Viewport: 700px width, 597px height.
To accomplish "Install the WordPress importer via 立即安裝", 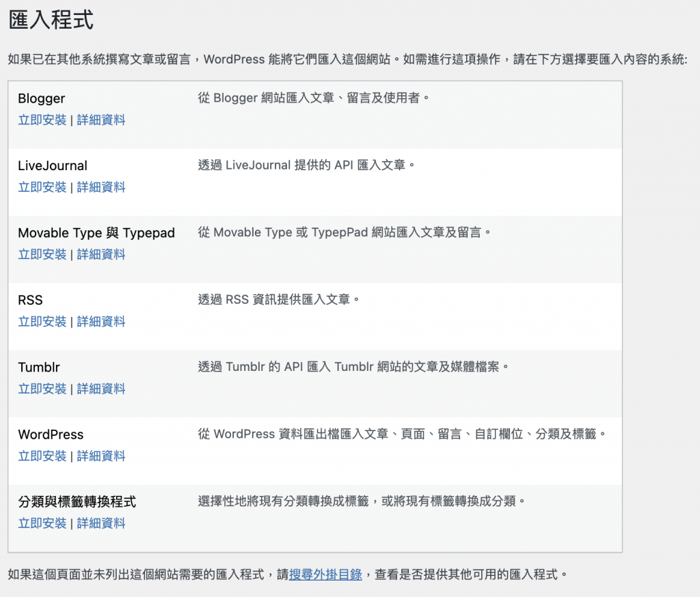I will point(42,456).
